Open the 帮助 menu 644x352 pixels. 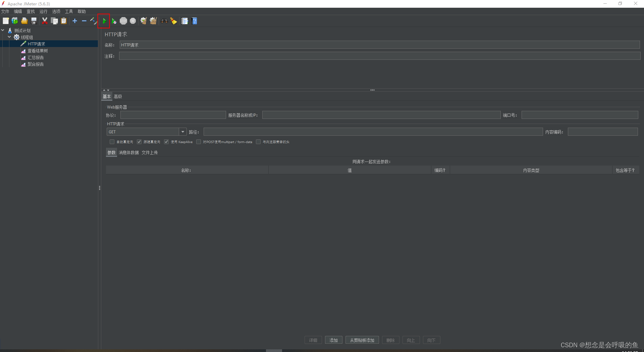tap(82, 11)
